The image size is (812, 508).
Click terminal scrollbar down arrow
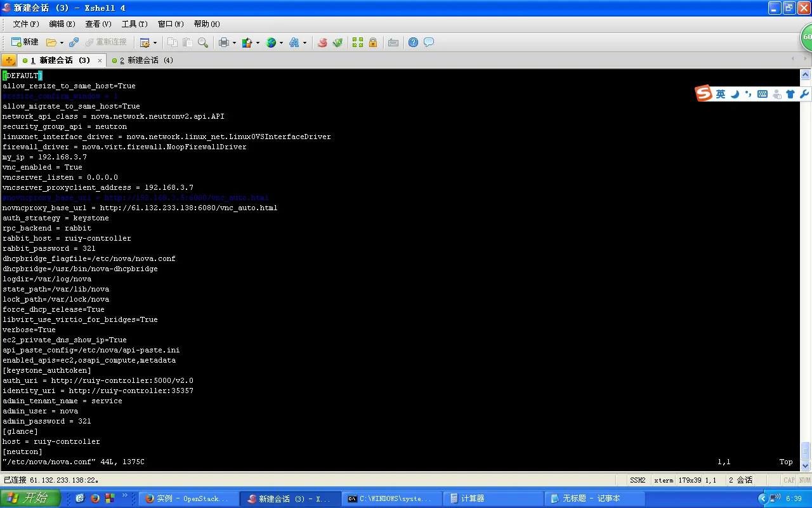point(806,466)
